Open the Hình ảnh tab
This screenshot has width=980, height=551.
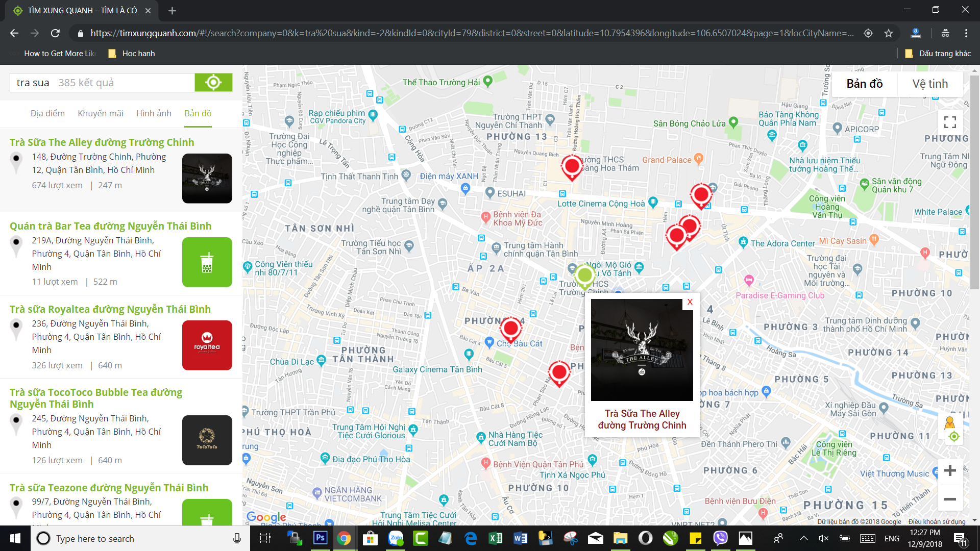pos(154,113)
